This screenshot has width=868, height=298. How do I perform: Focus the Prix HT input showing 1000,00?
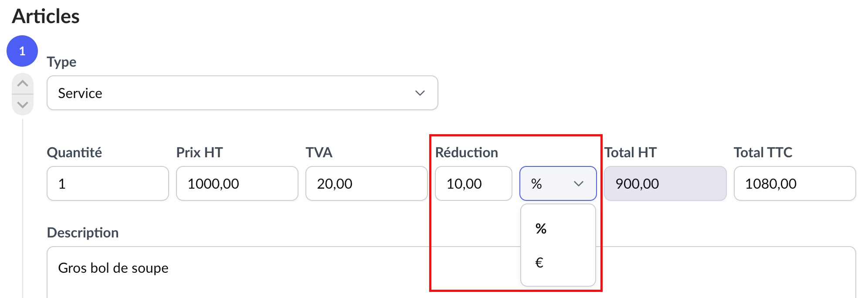tap(237, 183)
